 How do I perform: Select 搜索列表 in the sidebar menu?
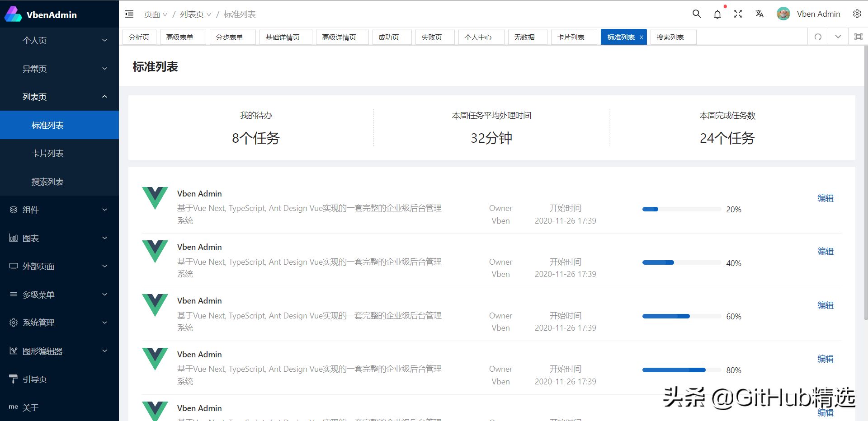[47, 181]
